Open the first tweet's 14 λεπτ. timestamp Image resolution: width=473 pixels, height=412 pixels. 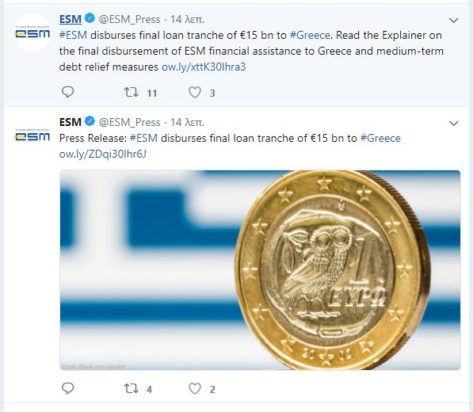pyautogui.click(x=187, y=19)
